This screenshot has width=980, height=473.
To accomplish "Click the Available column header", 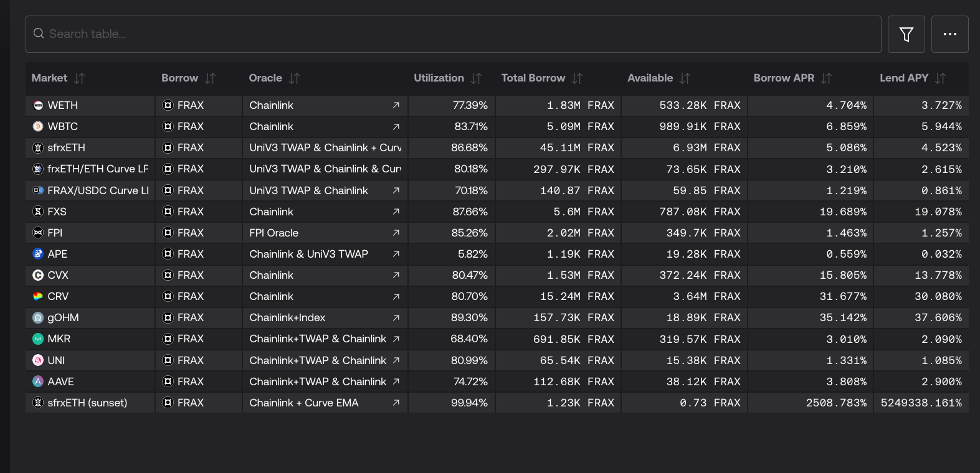I will click(x=650, y=78).
